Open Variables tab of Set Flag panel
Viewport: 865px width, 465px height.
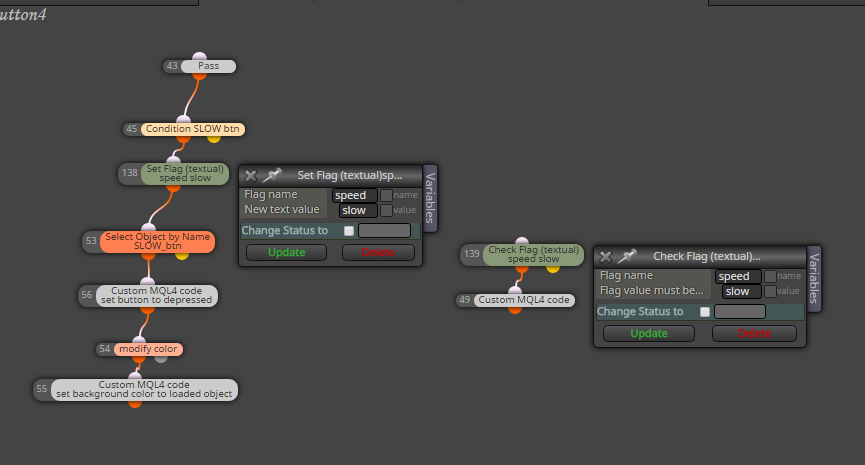pyautogui.click(x=430, y=198)
